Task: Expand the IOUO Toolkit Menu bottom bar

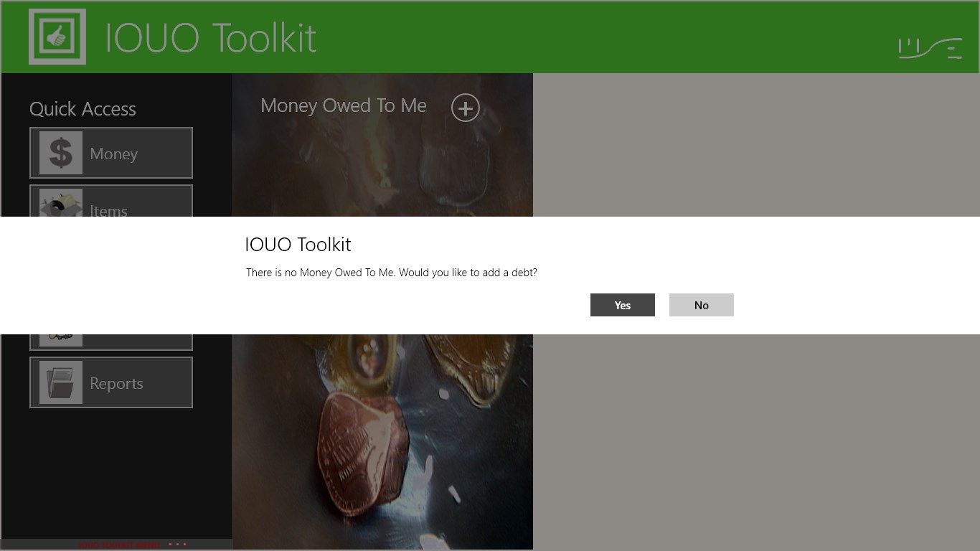Action: point(119,545)
